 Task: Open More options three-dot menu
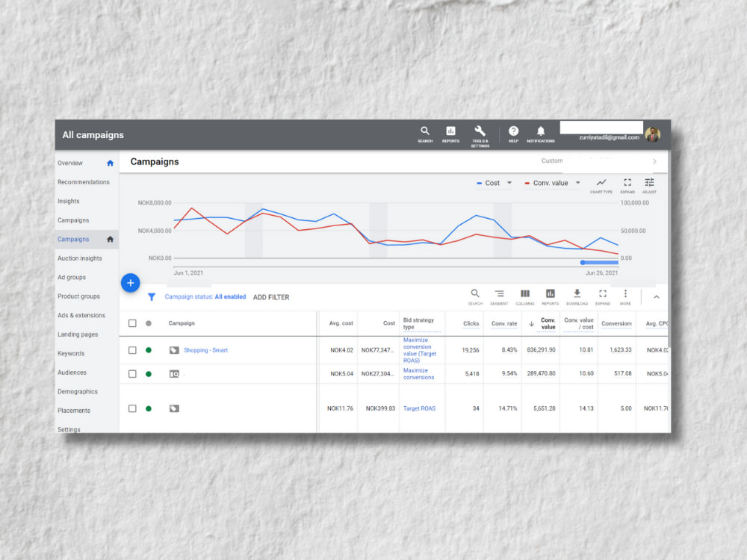point(625,296)
